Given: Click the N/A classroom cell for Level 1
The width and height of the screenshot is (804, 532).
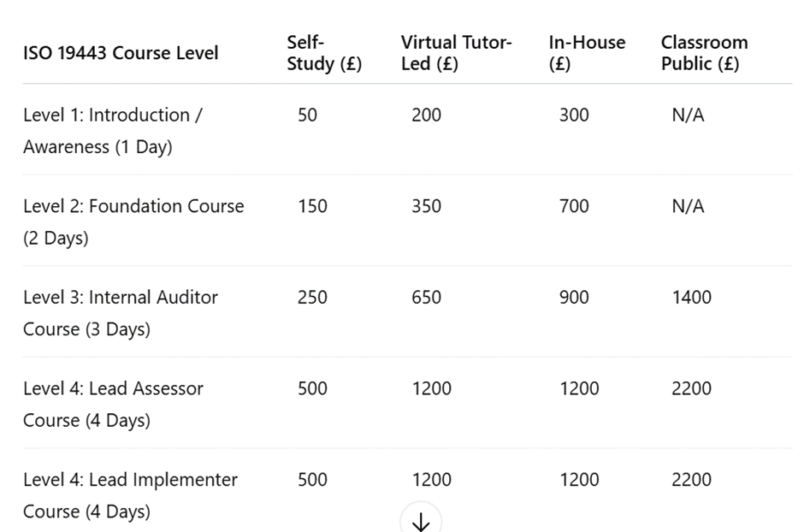Looking at the screenshot, I should tap(688, 115).
